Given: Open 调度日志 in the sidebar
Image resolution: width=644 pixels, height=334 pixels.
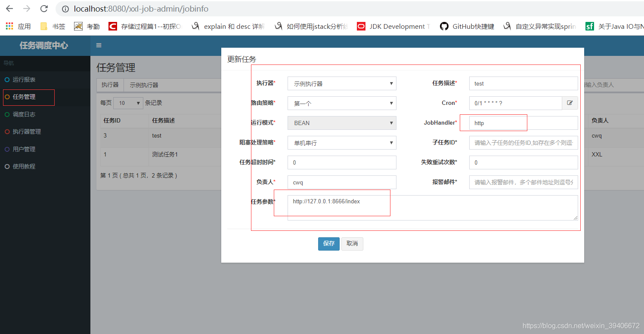Looking at the screenshot, I should 45,114.
